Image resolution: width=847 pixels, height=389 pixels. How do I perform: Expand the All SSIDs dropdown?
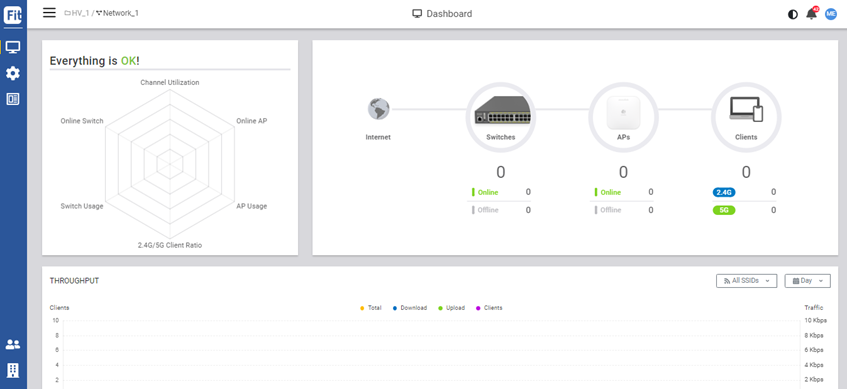tap(747, 281)
